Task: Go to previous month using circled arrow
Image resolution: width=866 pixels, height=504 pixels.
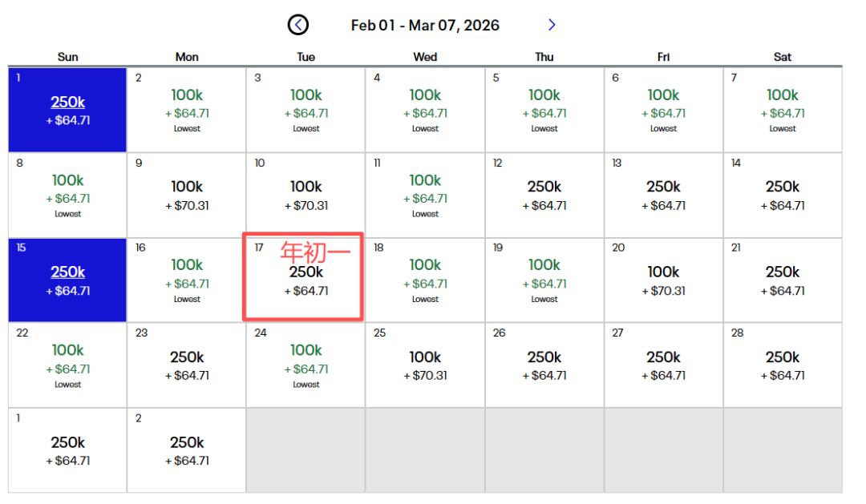Action: click(298, 26)
